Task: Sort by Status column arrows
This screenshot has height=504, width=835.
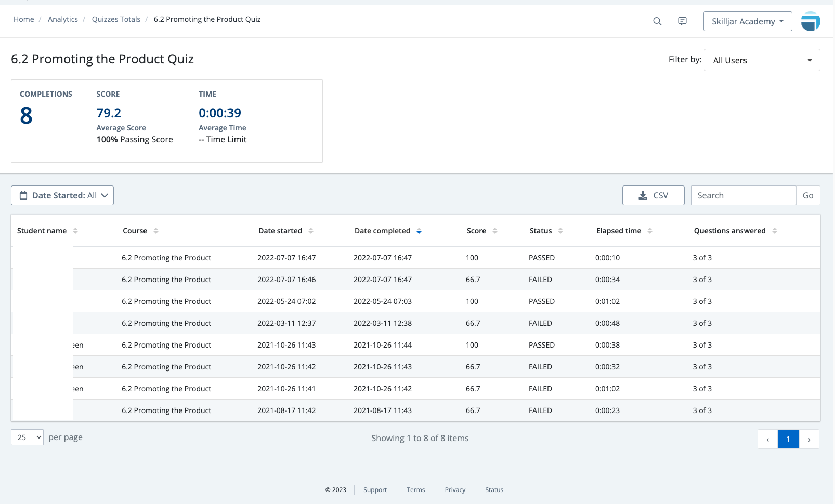Action: coord(560,231)
